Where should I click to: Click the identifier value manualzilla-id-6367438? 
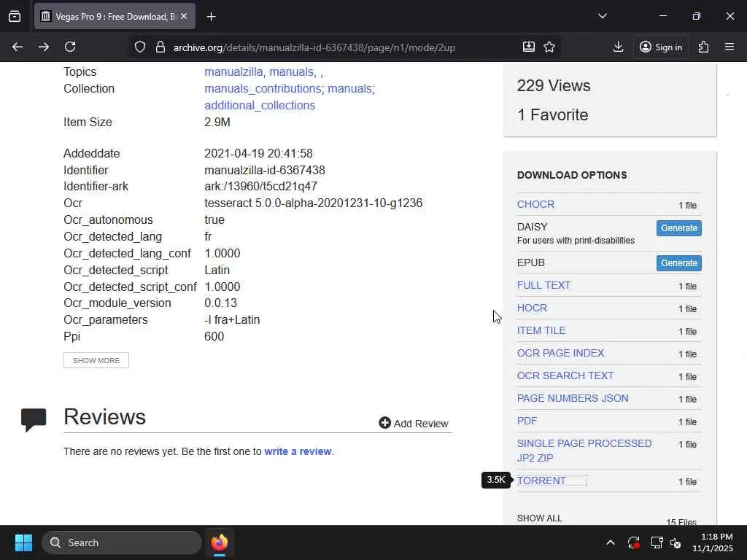coord(264,170)
